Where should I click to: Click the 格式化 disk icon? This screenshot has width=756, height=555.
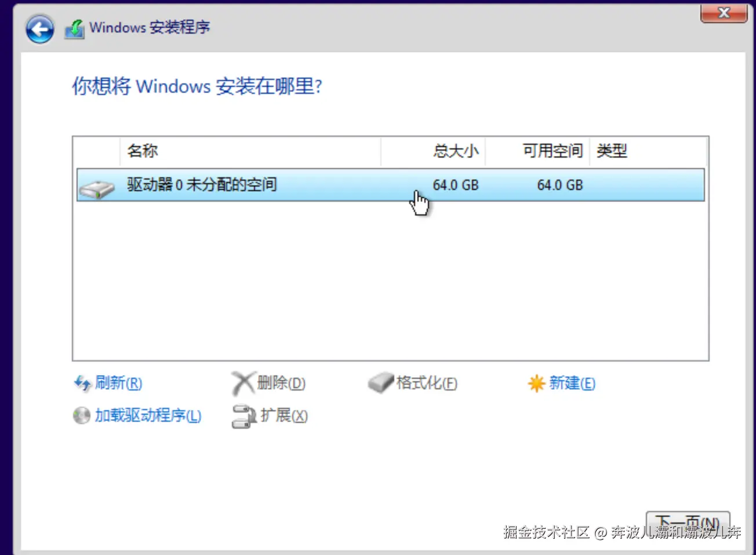coord(381,382)
